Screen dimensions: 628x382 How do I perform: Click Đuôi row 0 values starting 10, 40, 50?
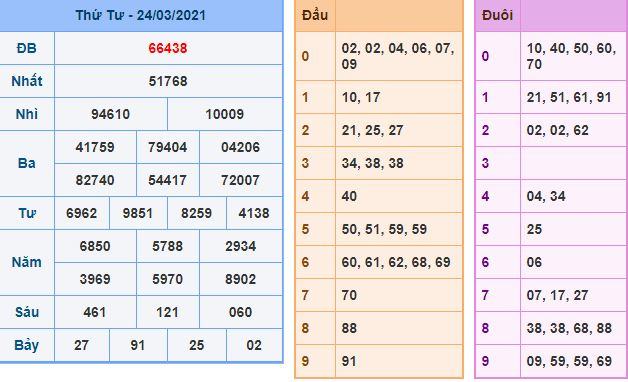coord(572,56)
